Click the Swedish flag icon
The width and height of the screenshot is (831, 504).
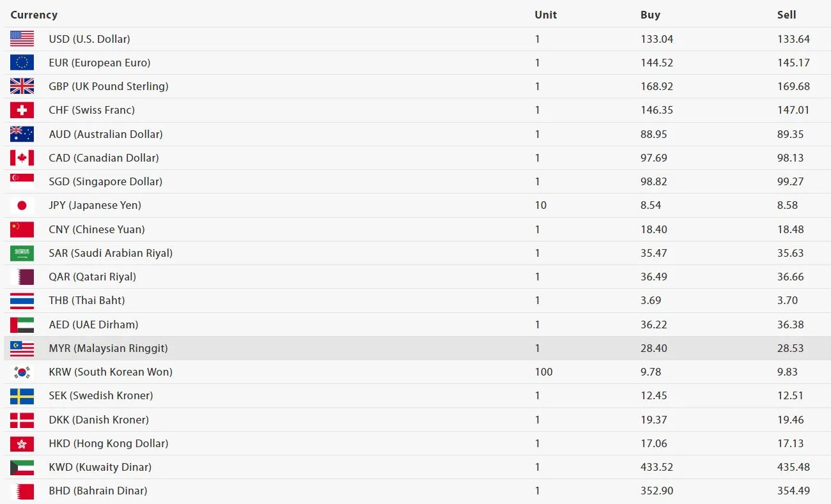22,395
